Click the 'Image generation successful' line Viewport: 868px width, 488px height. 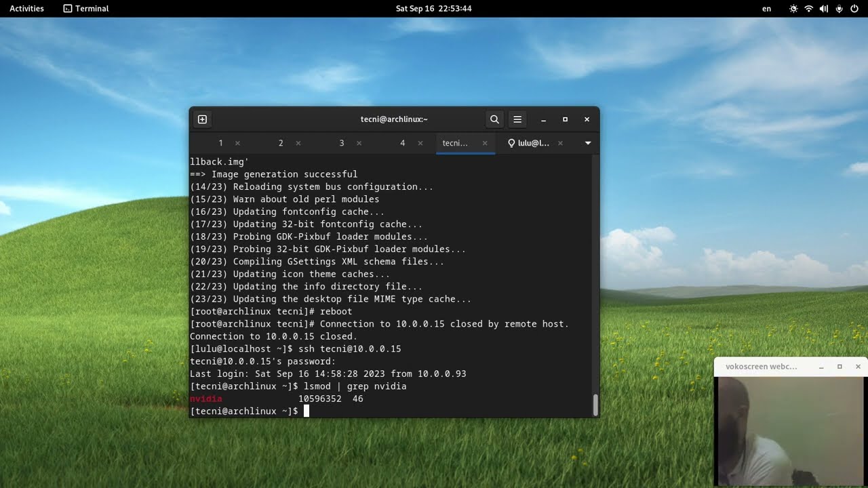274,174
